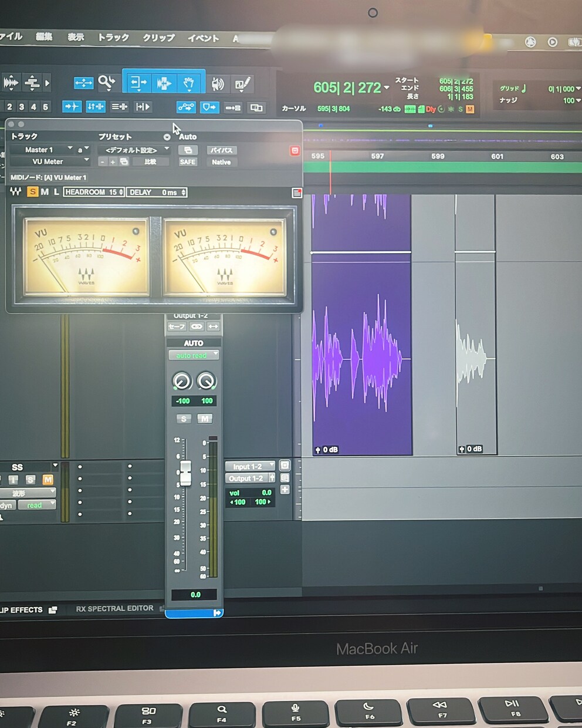Select the Selector tool
The width and height of the screenshot is (582, 728).
pos(163,83)
